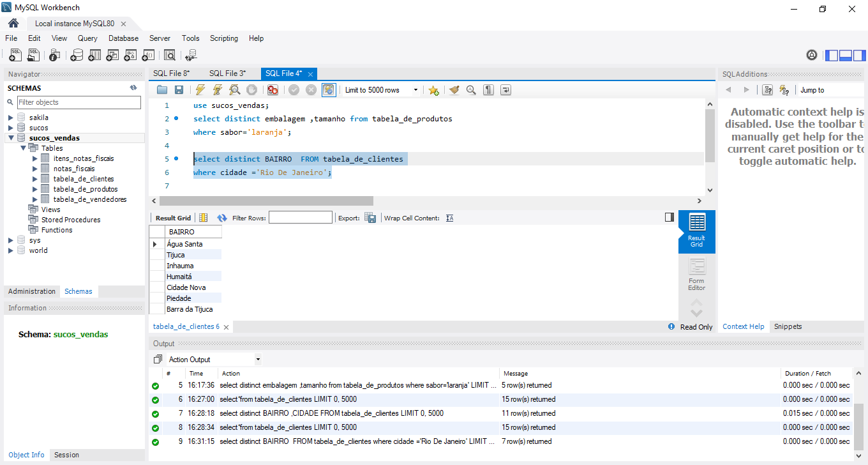Toggle the bottom output panel visibility
Image resolution: width=868 pixels, height=465 pixels.
846,56
